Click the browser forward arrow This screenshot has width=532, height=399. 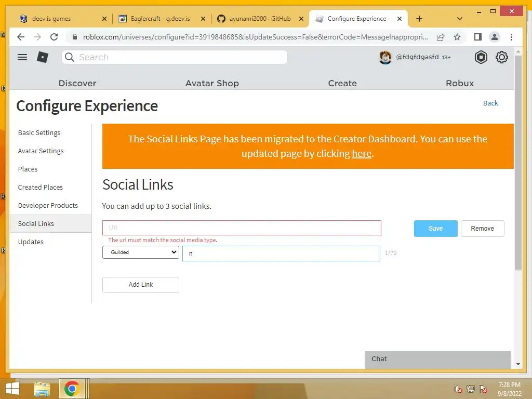37,37
